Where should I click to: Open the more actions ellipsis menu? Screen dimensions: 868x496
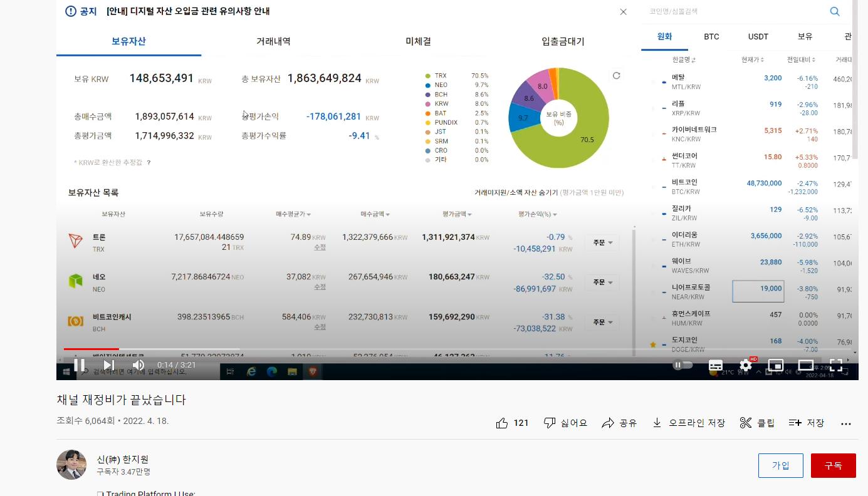(x=846, y=424)
